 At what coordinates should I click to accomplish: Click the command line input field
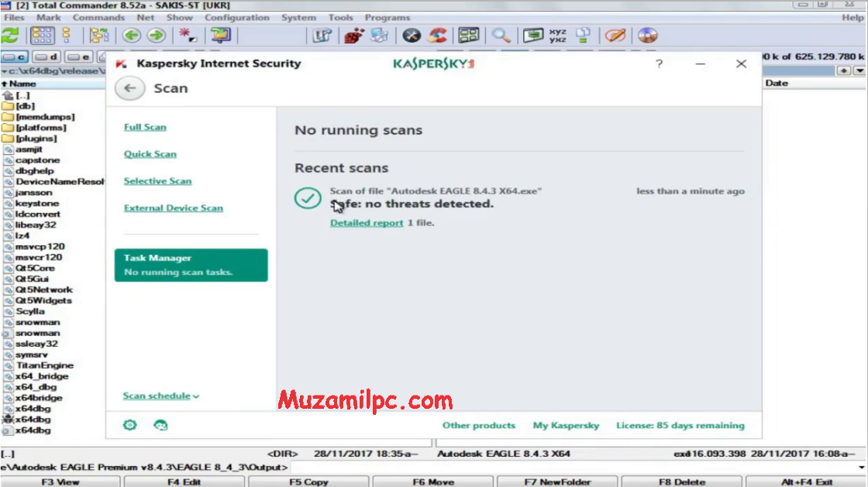(573, 468)
